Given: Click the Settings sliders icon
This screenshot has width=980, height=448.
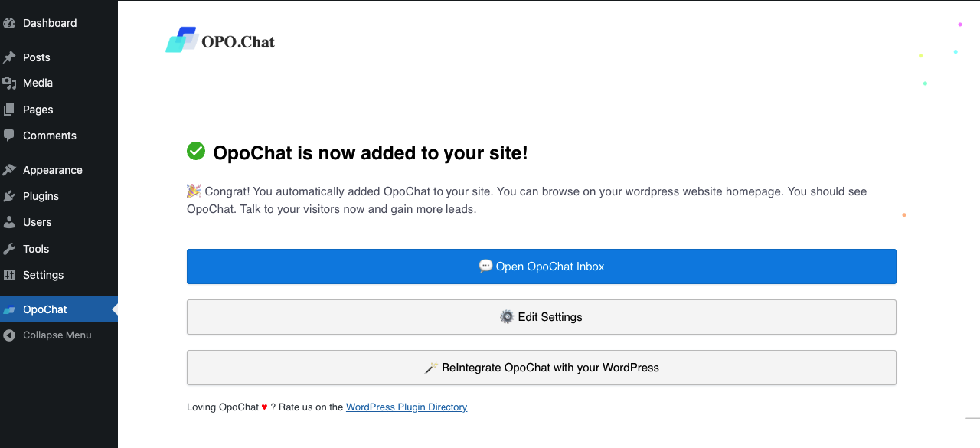Looking at the screenshot, I should point(9,275).
